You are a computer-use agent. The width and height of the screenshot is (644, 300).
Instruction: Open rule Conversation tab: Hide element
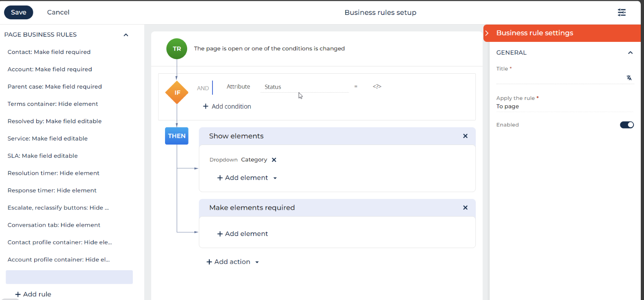[54, 225]
